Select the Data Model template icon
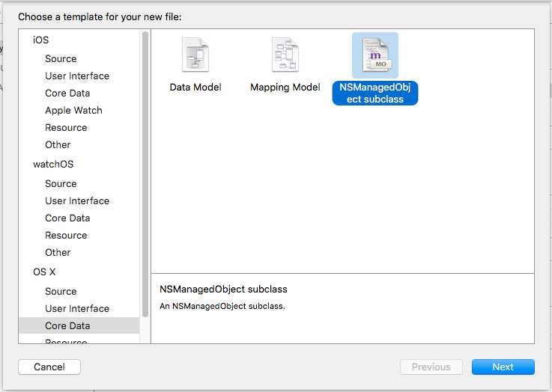Screen dimensions: 552x392 click(x=195, y=56)
